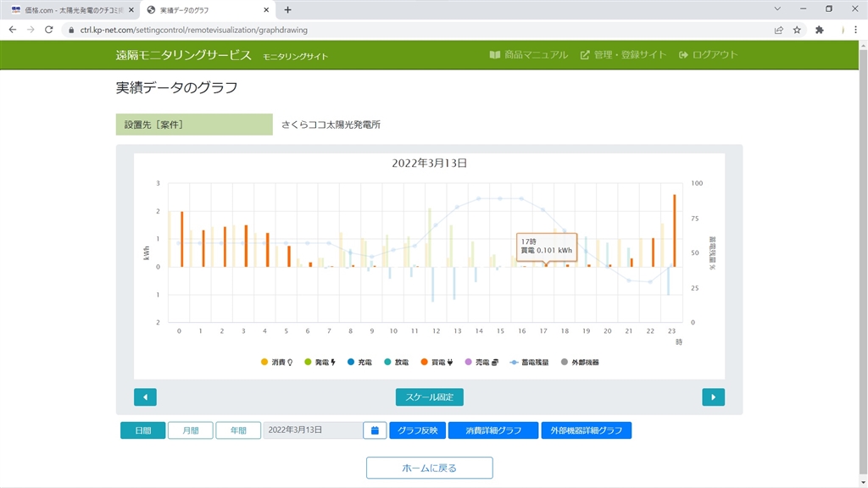Toggle 充電 series in chart legend

click(359, 362)
